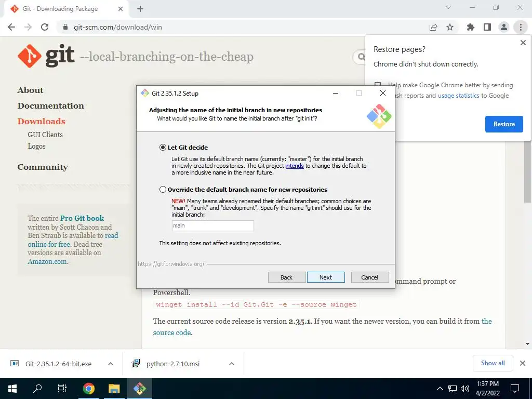Open the volume speaker icon in tray

coord(465,389)
